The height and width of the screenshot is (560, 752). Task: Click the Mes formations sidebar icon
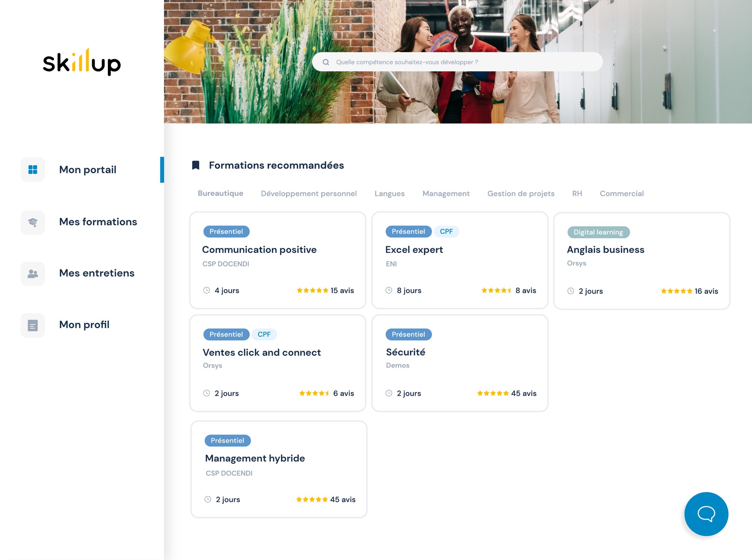pos(33,222)
